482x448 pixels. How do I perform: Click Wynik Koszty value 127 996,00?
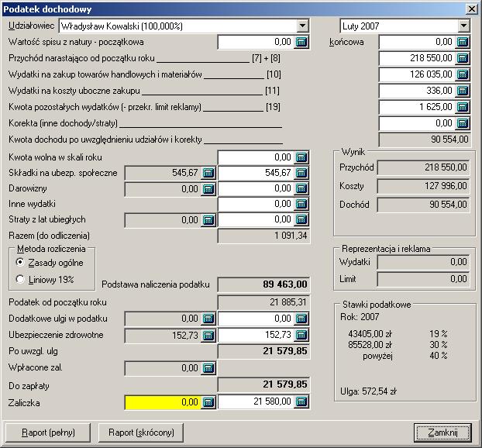click(x=423, y=186)
